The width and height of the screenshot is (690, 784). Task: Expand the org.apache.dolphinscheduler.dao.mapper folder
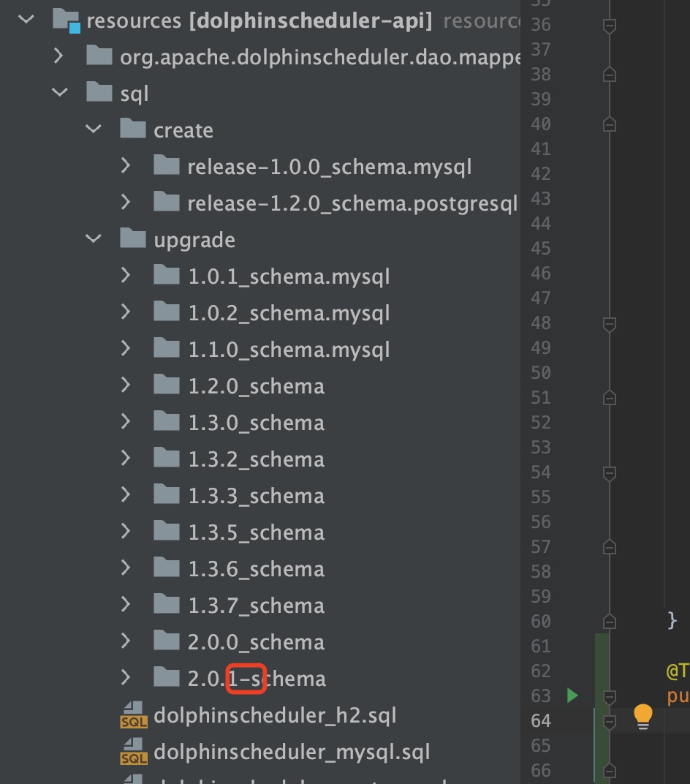point(58,56)
